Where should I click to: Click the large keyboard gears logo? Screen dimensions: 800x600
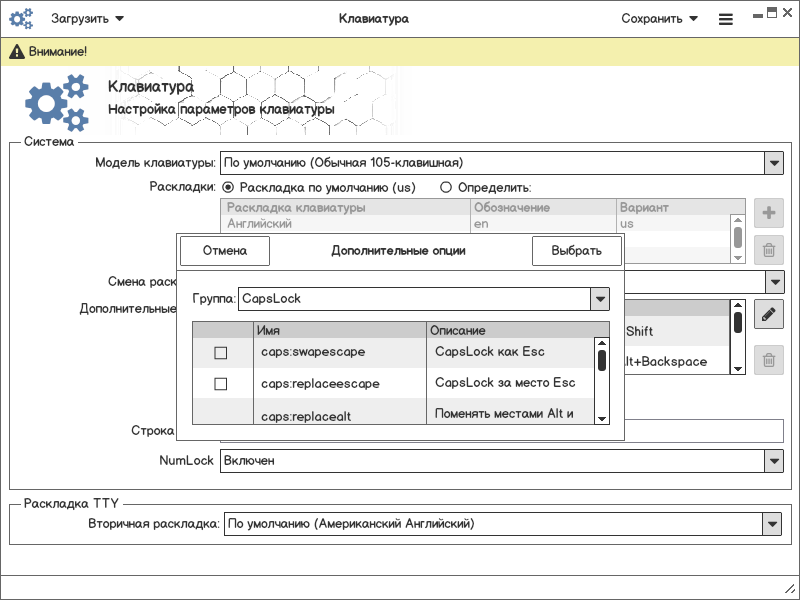click(x=56, y=103)
